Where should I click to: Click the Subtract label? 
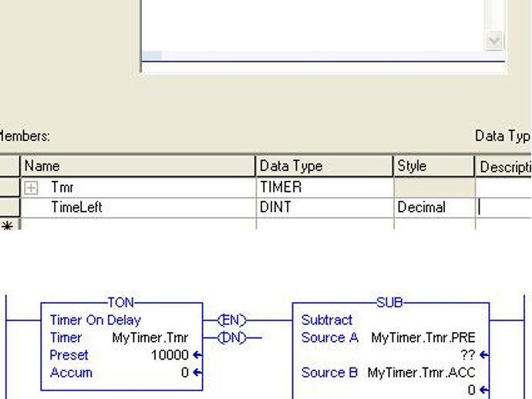(x=327, y=320)
